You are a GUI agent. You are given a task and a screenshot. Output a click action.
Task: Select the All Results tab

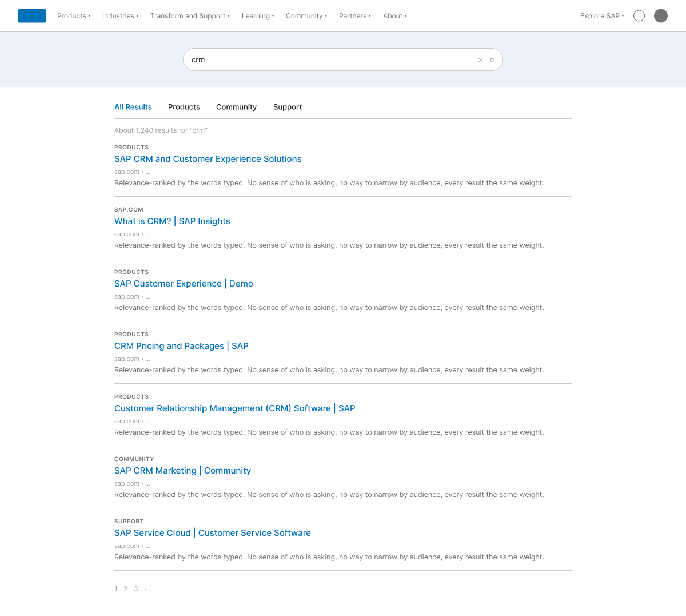coord(133,107)
